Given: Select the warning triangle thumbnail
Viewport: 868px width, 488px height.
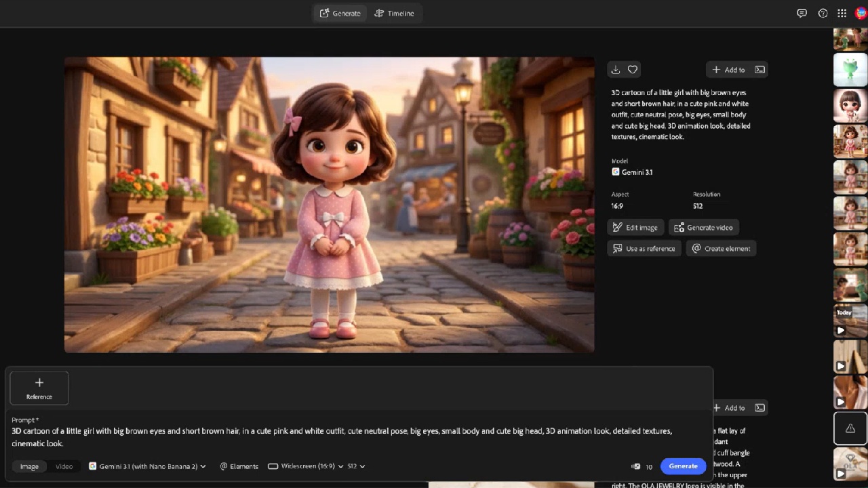Looking at the screenshot, I should click(x=850, y=428).
